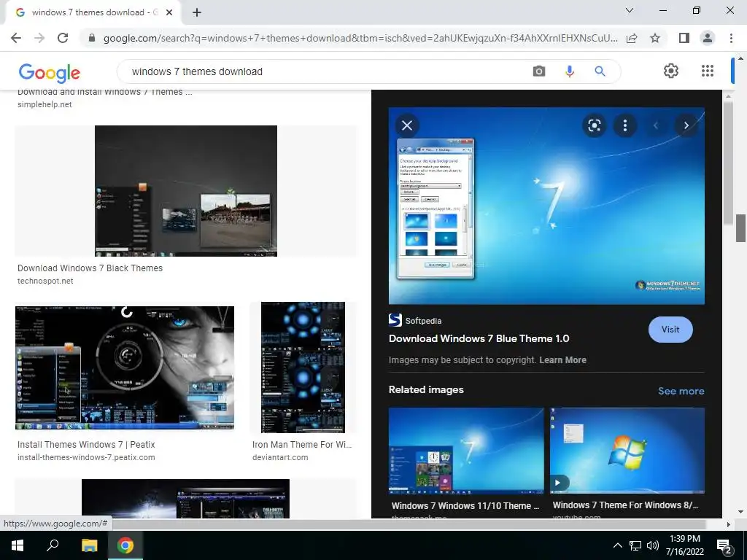Show next image in preview panel
747x560 pixels.
point(686,125)
